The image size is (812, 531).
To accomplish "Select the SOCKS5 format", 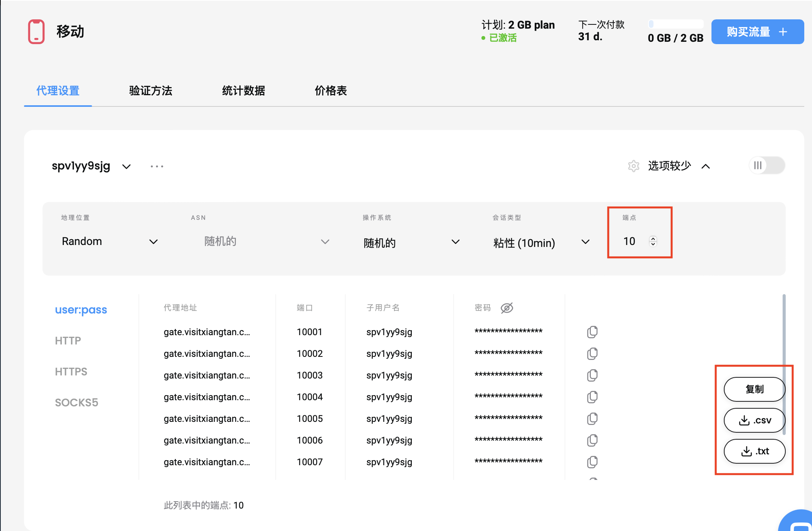I will 77,403.
